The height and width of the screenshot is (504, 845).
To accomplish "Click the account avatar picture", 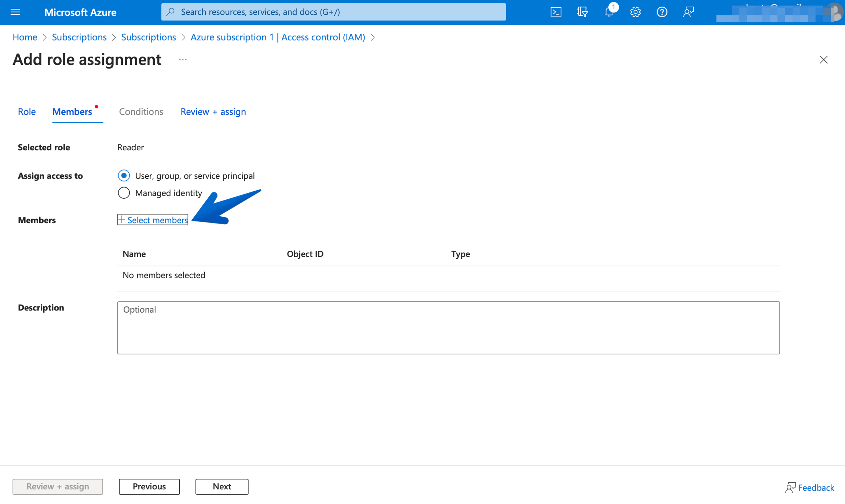I will pyautogui.click(x=835, y=12).
